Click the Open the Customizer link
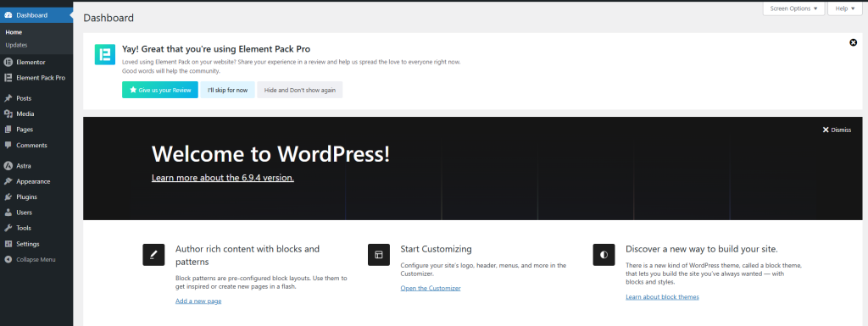The height and width of the screenshot is (326, 868). tap(430, 288)
